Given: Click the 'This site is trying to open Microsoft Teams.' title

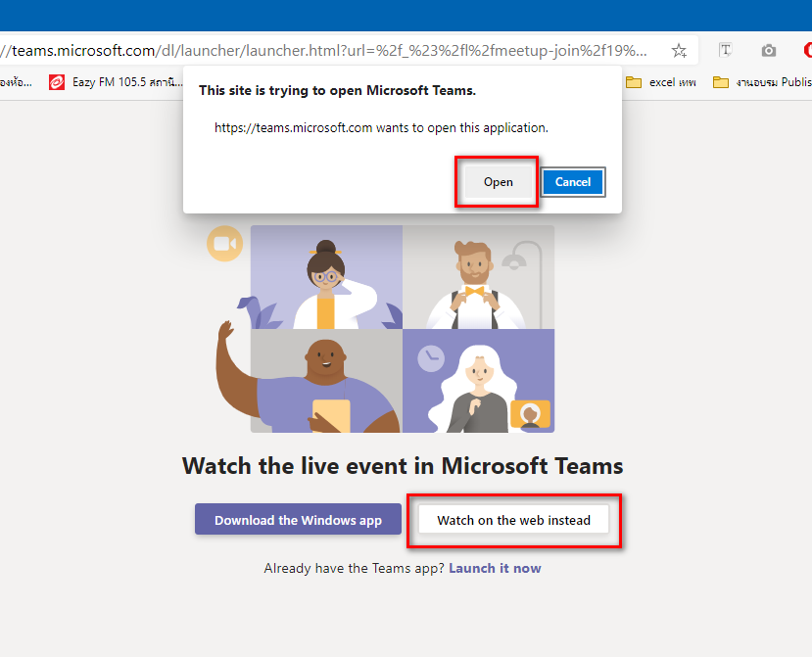Looking at the screenshot, I should click(337, 91).
